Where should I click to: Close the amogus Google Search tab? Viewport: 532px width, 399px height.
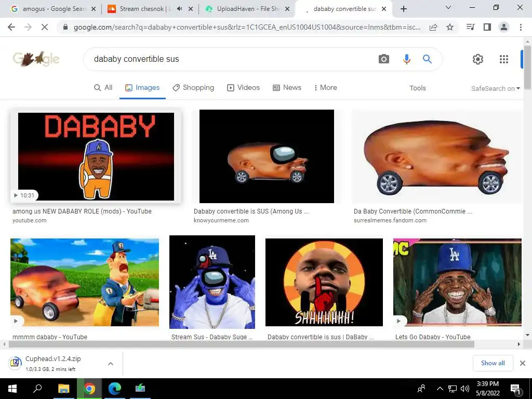click(x=94, y=9)
